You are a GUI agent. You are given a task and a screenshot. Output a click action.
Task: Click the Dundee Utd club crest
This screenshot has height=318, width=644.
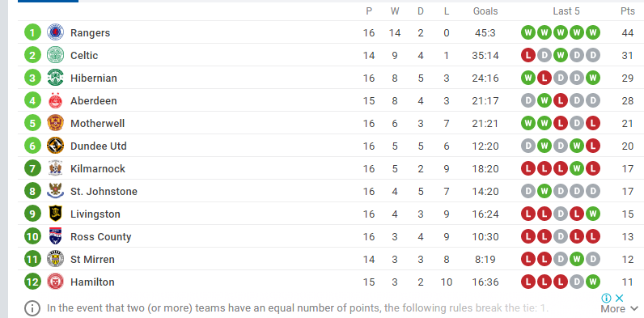coord(56,146)
